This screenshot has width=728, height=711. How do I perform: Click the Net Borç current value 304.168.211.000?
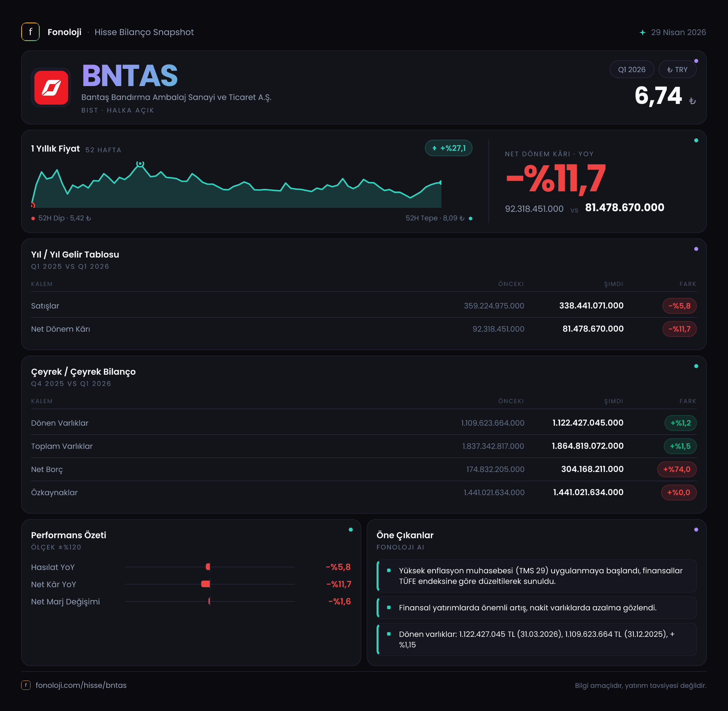pos(592,469)
